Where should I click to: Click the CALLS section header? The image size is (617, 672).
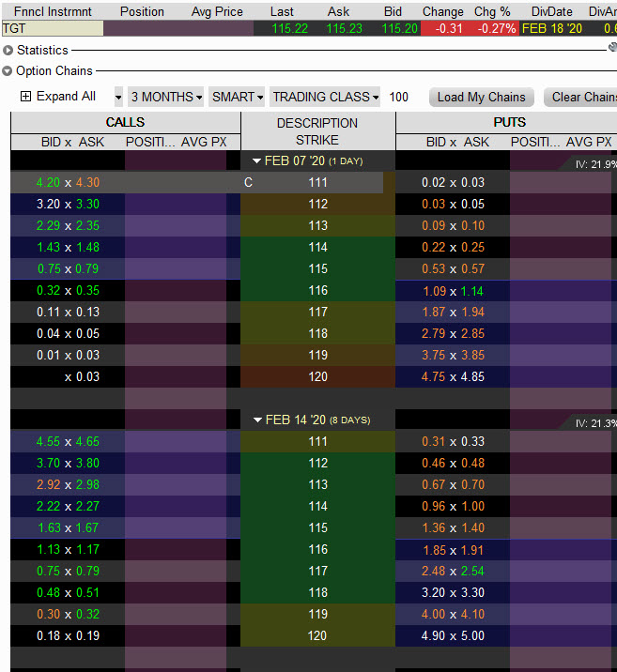(x=125, y=122)
